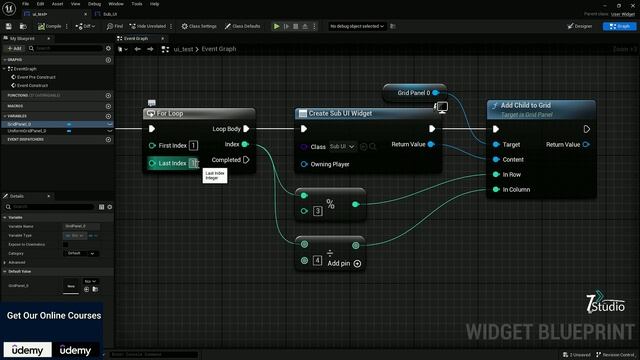Collapse the EventGraph tree item
Screen dimensions: 640x360
pos(4,69)
